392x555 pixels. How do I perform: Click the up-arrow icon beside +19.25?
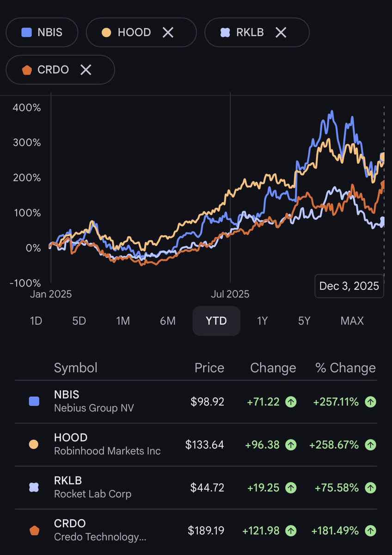290,488
